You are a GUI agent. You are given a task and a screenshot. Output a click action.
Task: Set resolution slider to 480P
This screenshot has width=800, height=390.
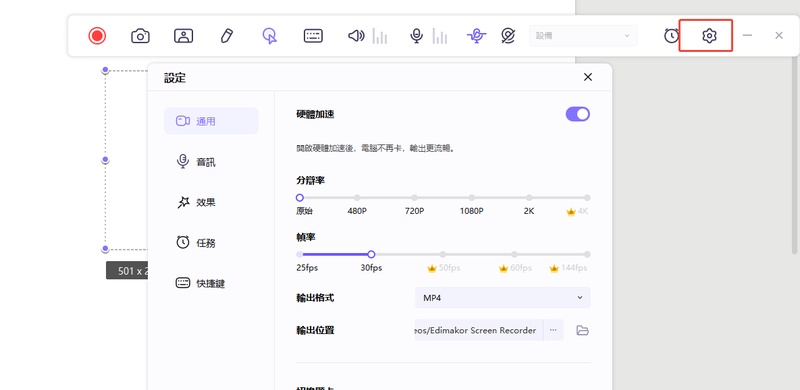tap(357, 198)
